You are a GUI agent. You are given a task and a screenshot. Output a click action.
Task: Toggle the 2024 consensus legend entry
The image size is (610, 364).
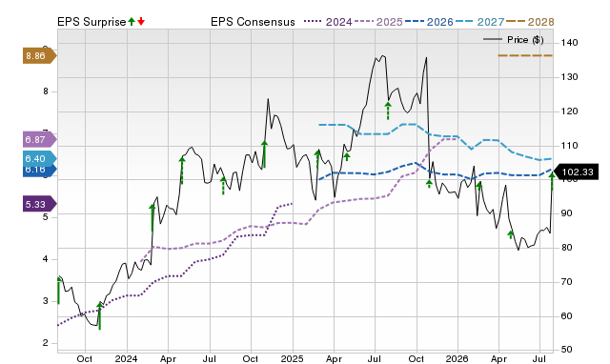pyautogui.click(x=328, y=22)
